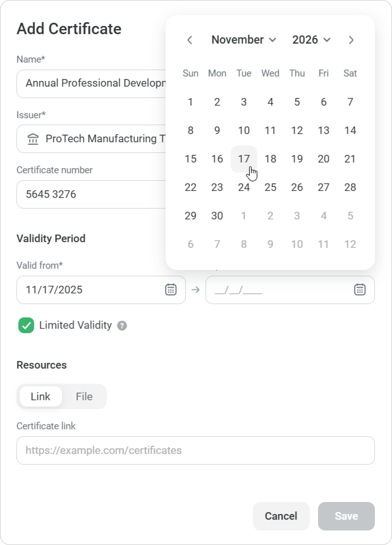Focus the Certificate number field
This screenshot has height=545, width=392.
pos(92,194)
